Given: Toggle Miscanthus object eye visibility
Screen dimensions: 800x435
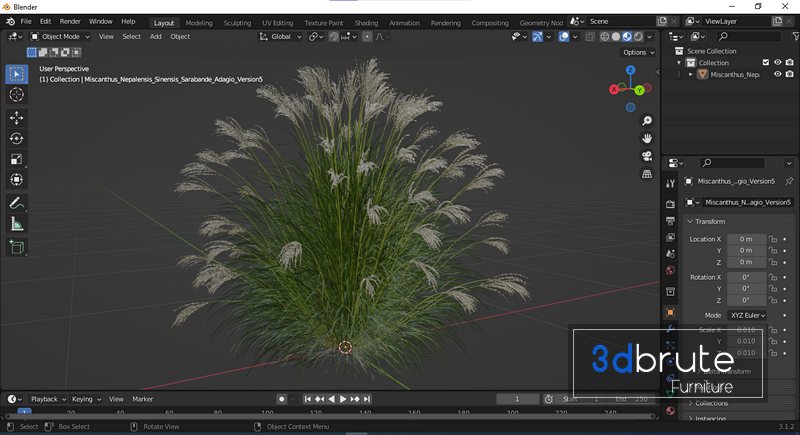Looking at the screenshot, I should (x=778, y=74).
